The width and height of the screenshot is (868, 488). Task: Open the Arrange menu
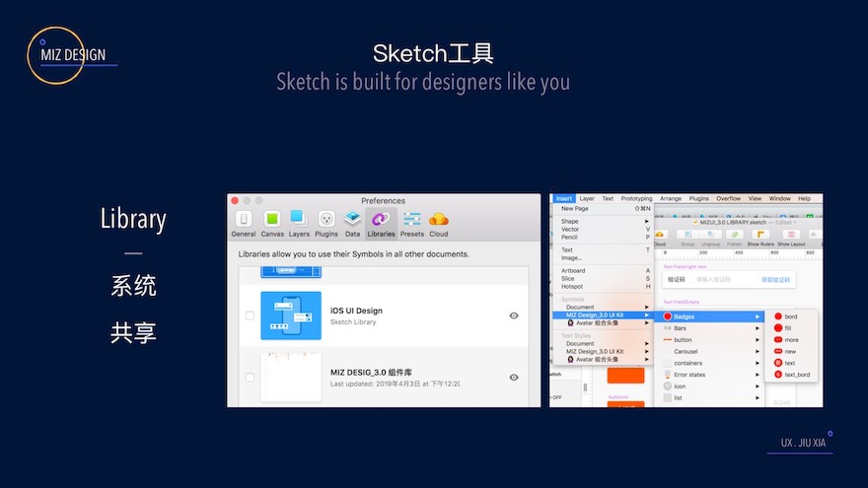click(671, 198)
